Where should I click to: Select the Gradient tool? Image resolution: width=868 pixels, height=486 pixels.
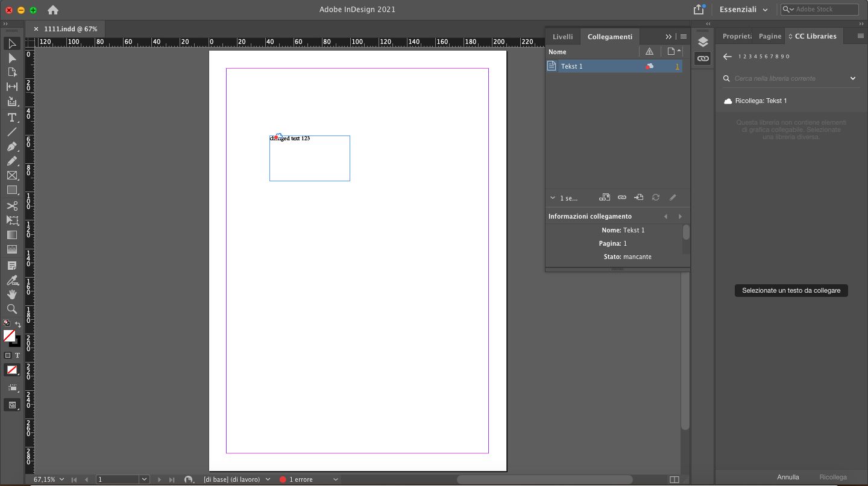coord(12,235)
